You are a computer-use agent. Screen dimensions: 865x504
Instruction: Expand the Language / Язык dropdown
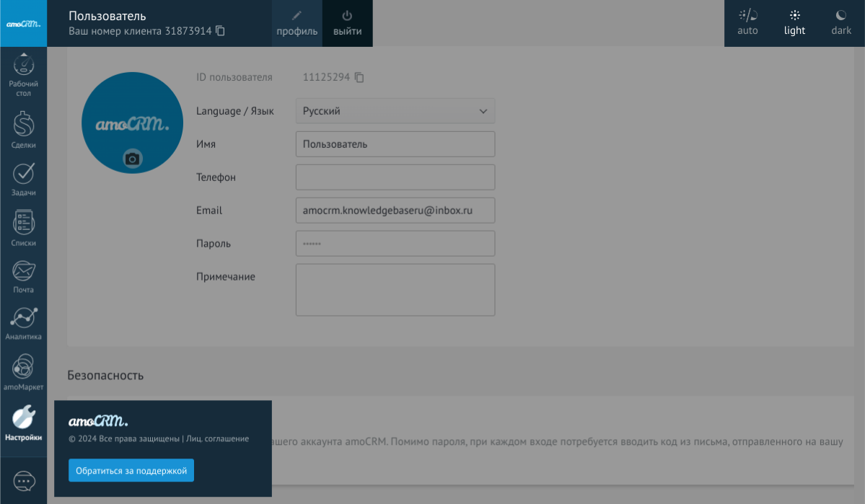(x=395, y=111)
